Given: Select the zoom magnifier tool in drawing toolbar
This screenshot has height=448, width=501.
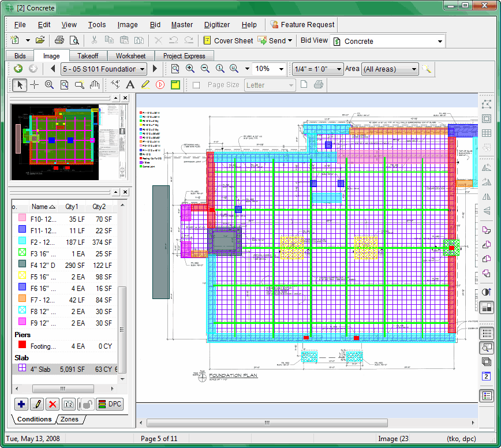Looking at the screenshot, I should 49,85.
